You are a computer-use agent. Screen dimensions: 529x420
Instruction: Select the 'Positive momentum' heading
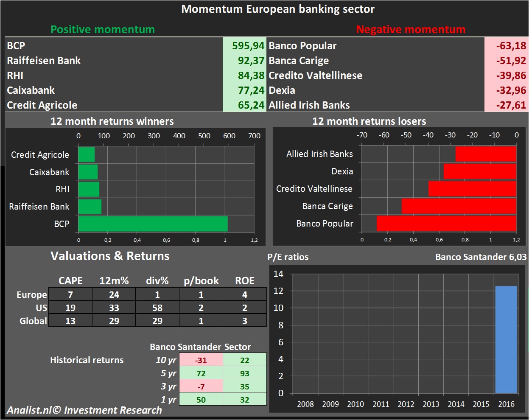pyautogui.click(x=103, y=29)
